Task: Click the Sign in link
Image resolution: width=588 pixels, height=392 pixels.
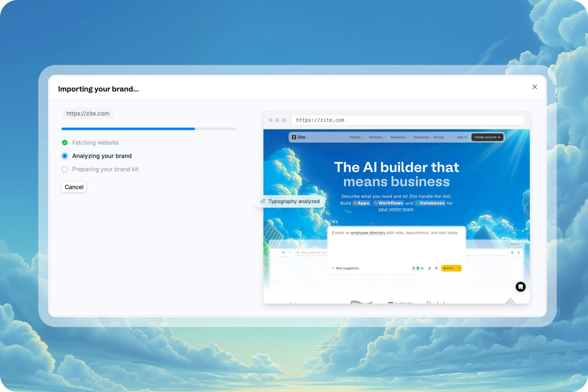Action: point(462,137)
